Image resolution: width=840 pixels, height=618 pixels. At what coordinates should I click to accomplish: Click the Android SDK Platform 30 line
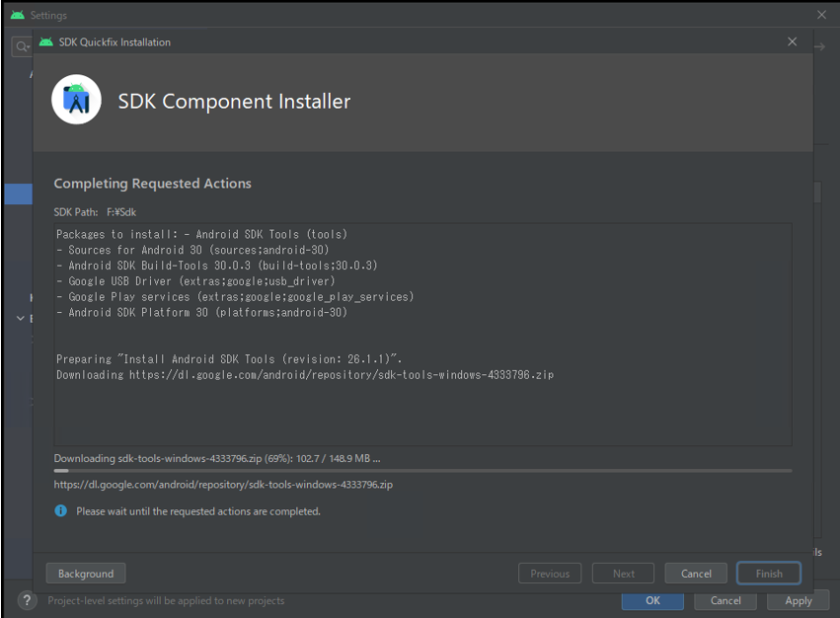pos(202,313)
